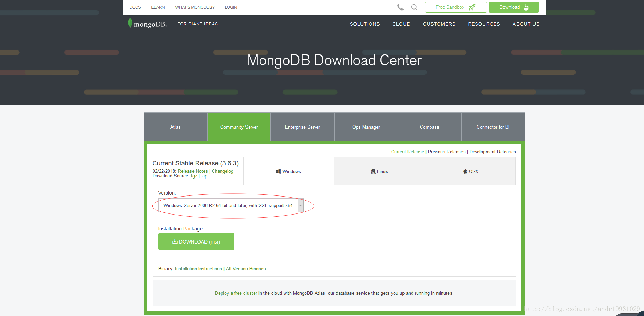Click the green DOWNLOAD (msi) button
This screenshot has width=644, height=316.
click(x=196, y=241)
